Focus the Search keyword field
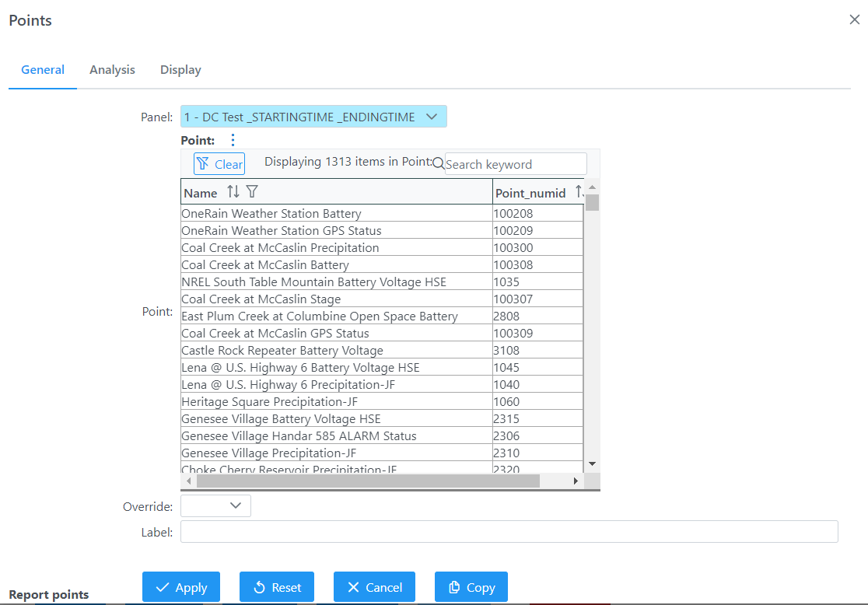The height and width of the screenshot is (605, 868). [515, 164]
